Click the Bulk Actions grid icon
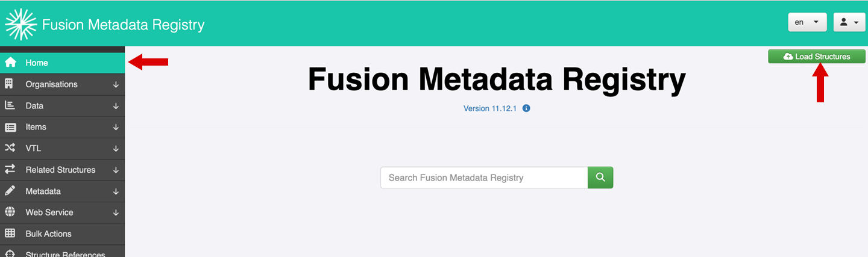Screen dimensions: 868x257 tap(10, 234)
